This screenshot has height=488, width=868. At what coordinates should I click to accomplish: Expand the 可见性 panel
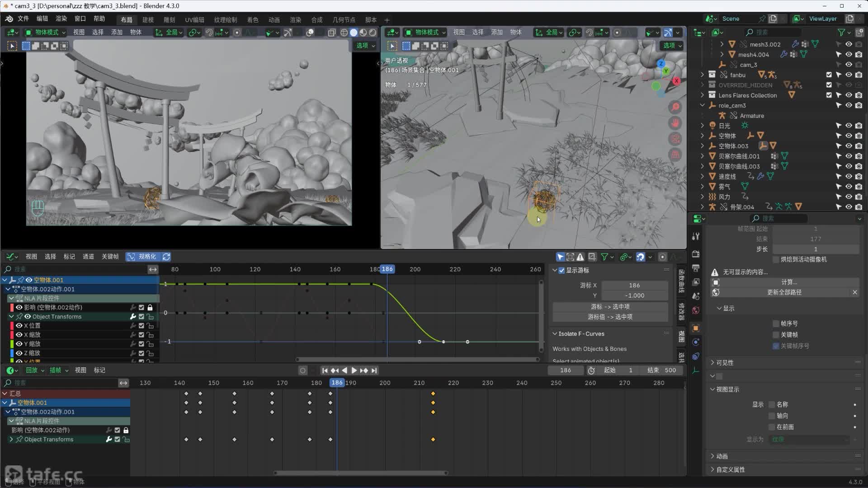coord(725,363)
